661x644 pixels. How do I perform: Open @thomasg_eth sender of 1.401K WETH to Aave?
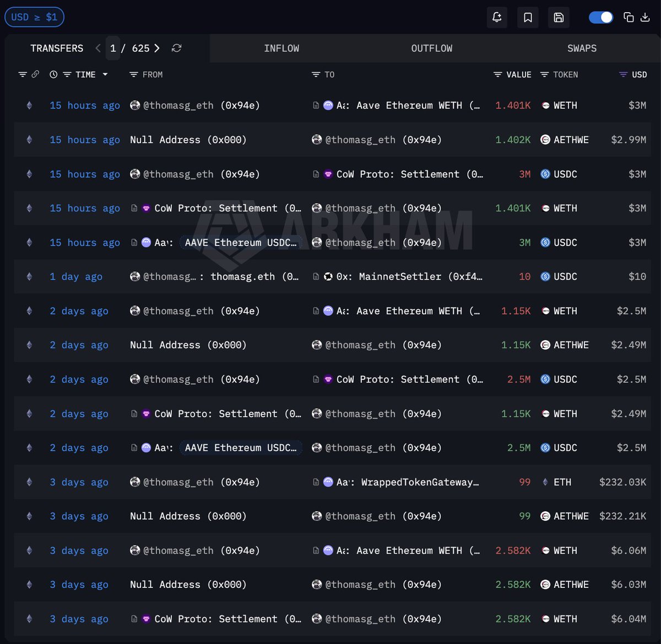pos(195,106)
